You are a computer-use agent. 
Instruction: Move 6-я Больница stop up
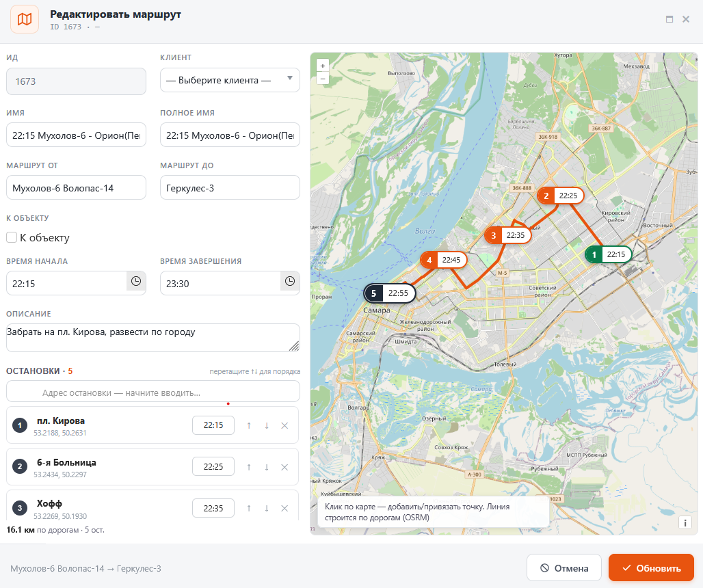pyautogui.click(x=249, y=467)
